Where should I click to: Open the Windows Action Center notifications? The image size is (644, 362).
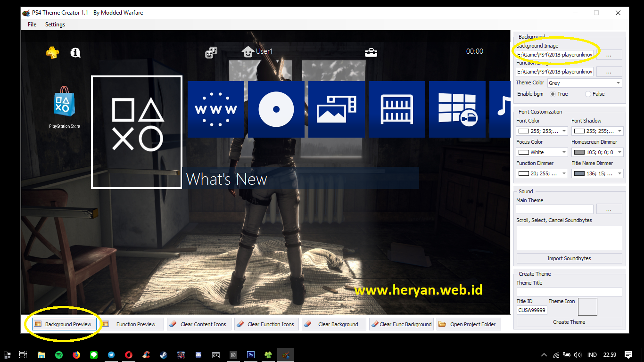628,355
